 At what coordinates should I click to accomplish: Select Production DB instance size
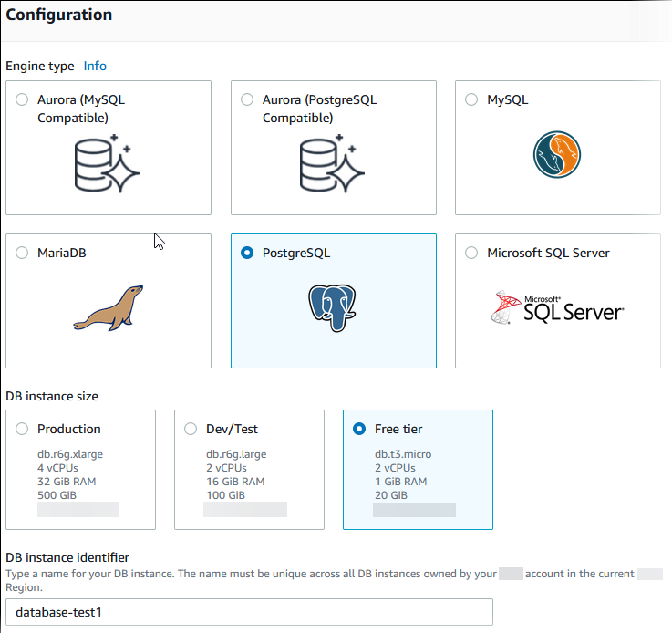[22, 429]
